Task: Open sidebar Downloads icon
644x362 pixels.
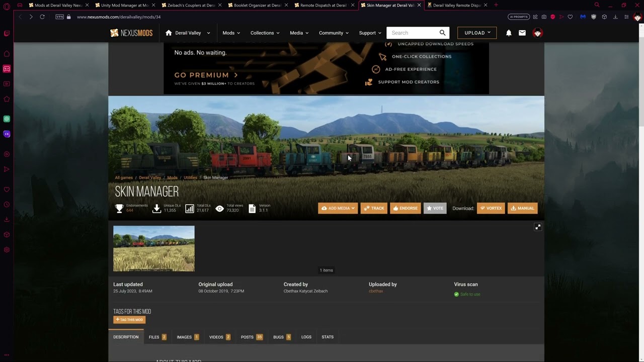Action: [x=7, y=220]
